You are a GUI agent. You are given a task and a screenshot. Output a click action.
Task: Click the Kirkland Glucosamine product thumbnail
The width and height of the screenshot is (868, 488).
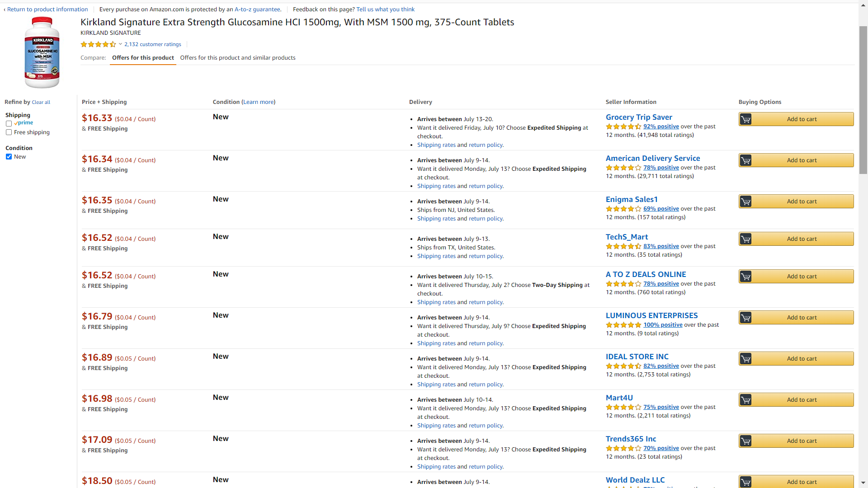pyautogui.click(x=42, y=52)
